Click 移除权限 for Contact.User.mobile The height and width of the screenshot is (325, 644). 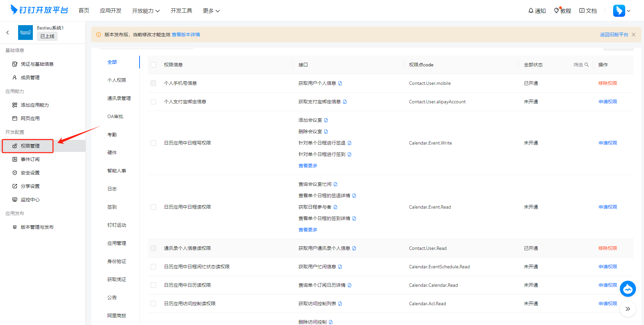point(608,83)
